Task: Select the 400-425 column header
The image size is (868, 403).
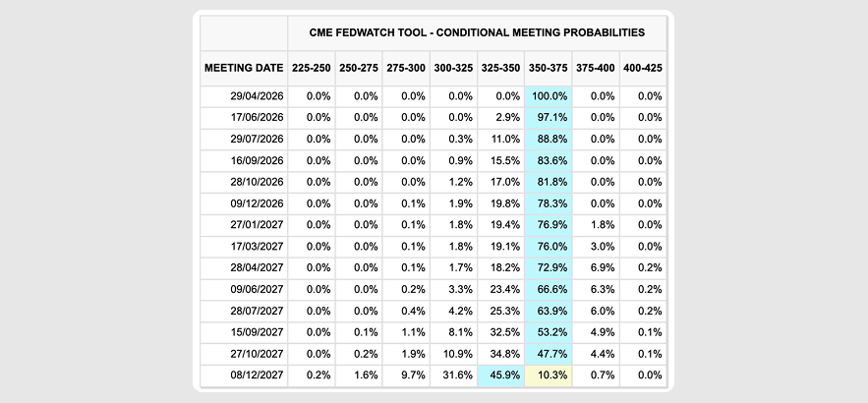Action: pyautogui.click(x=642, y=68)
